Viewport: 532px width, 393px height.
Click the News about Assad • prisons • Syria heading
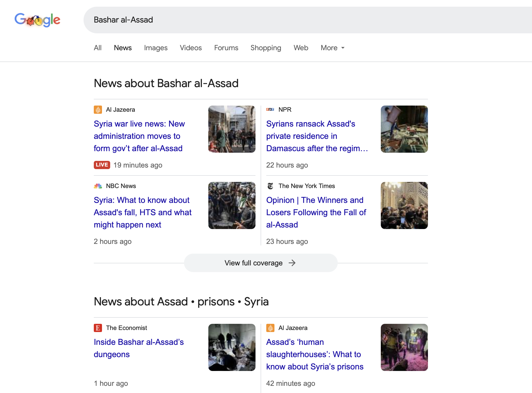pos(181,302)
